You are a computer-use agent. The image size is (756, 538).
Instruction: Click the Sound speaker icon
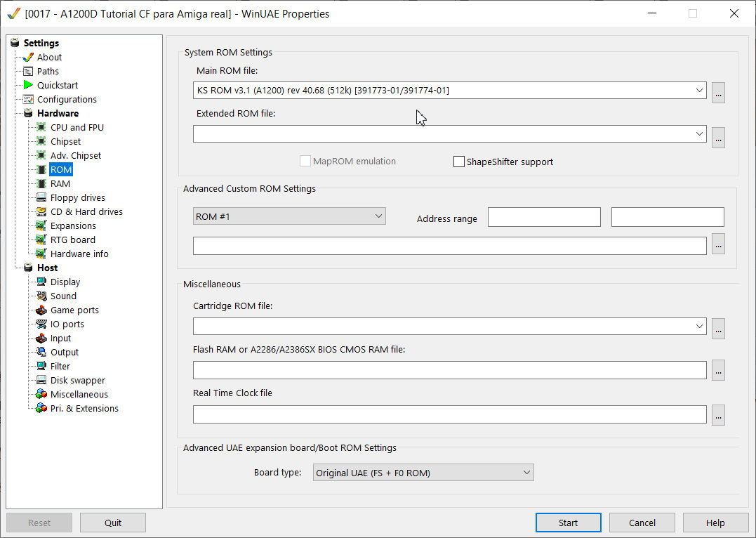point(41,295)
